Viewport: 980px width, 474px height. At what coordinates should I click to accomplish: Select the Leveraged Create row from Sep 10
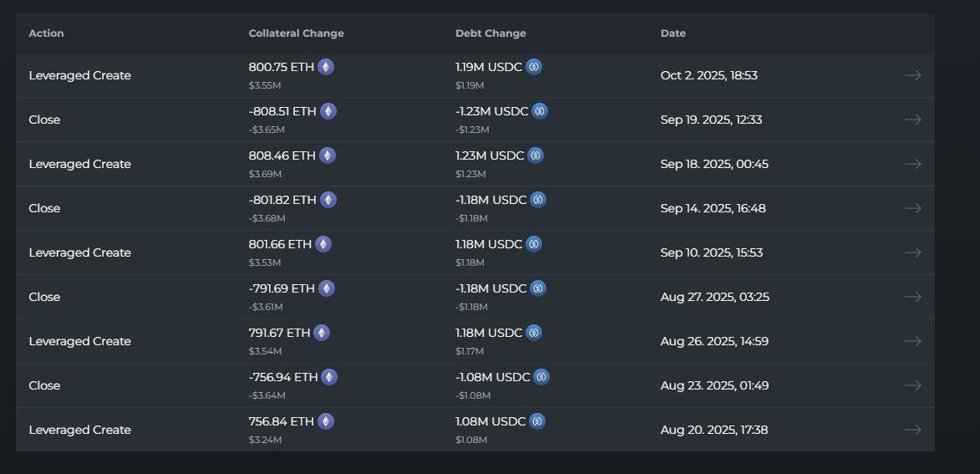79,252
